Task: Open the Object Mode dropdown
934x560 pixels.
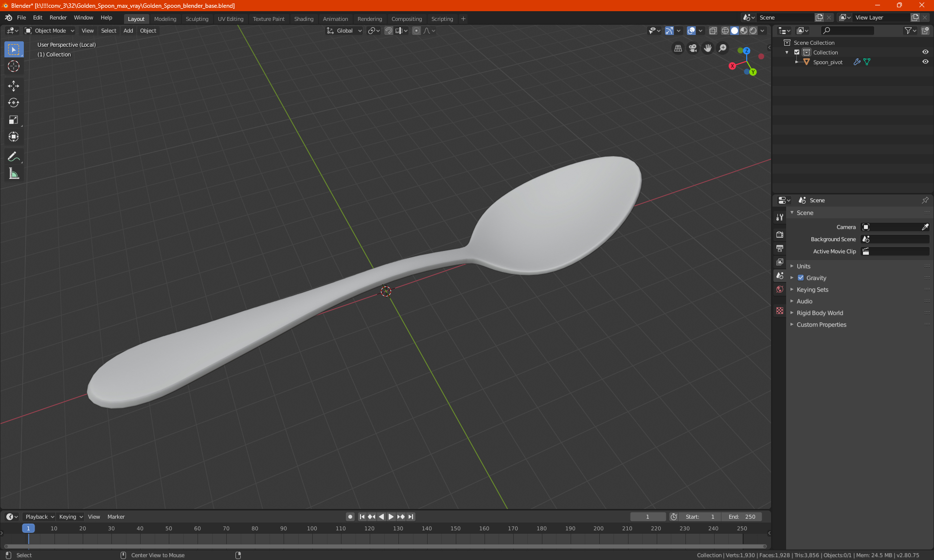Action: tap(50, 31)
